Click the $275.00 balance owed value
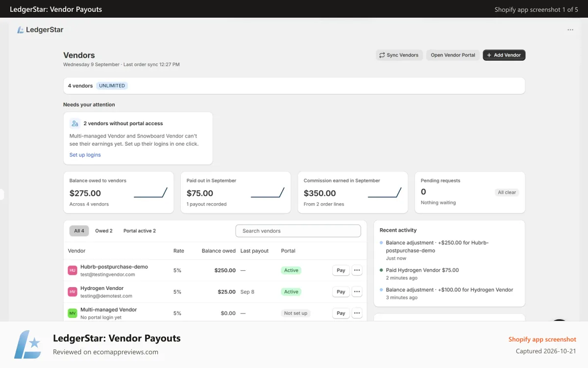588x368 pixels. 85,193
